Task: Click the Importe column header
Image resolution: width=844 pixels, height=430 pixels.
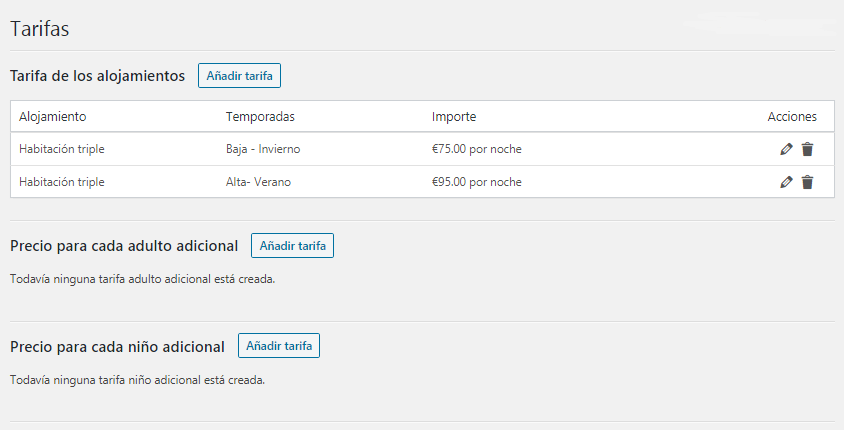Action: tap(454, 117)
